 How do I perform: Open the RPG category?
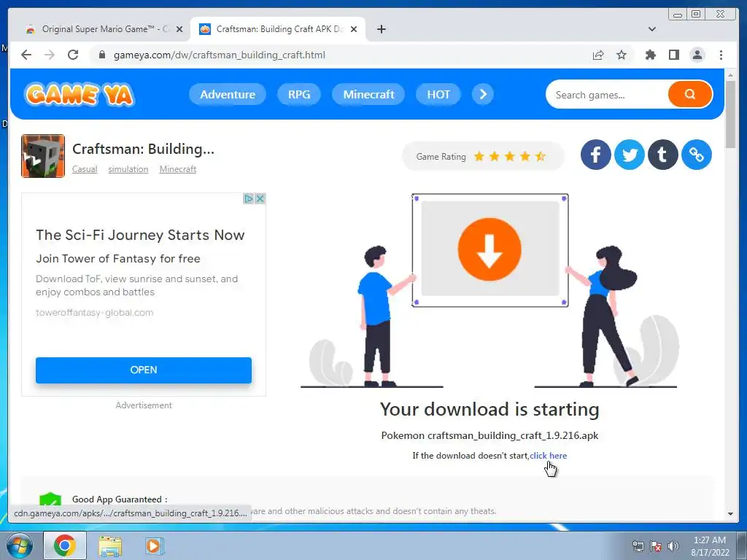point(298,94)
